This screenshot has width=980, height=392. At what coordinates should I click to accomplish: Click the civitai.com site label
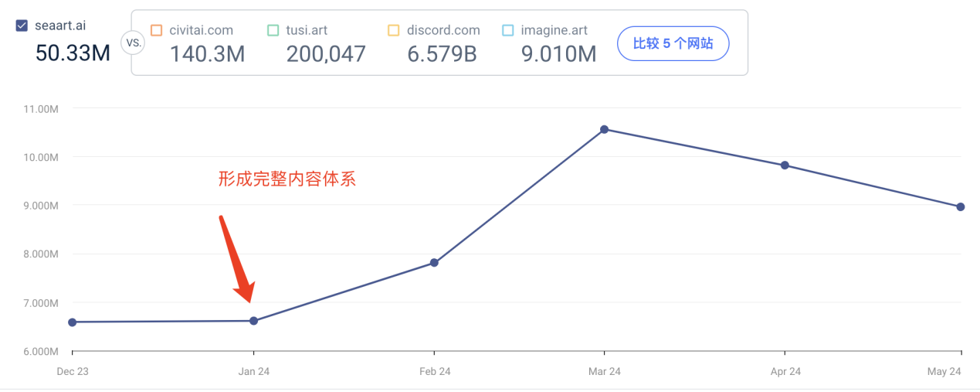click(202, 30)
